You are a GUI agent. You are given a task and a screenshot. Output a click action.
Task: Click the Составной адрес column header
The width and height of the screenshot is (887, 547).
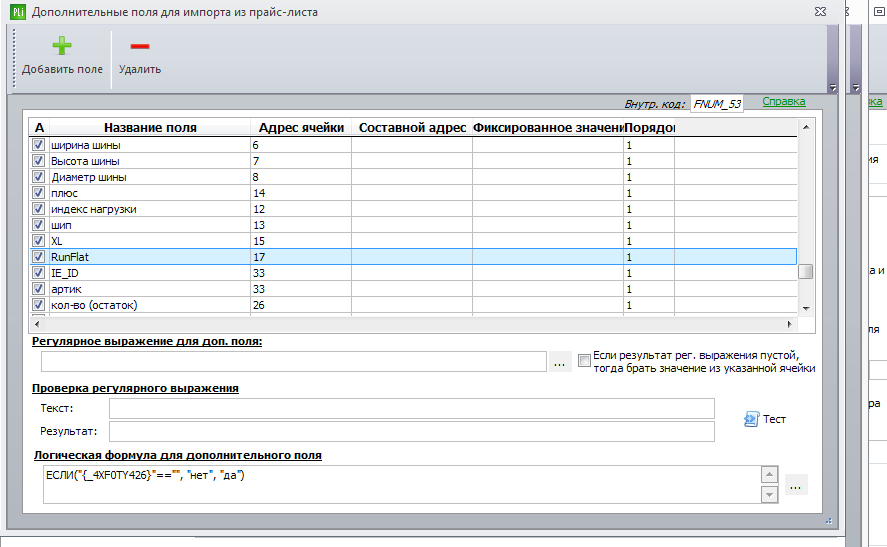[412, 128]
